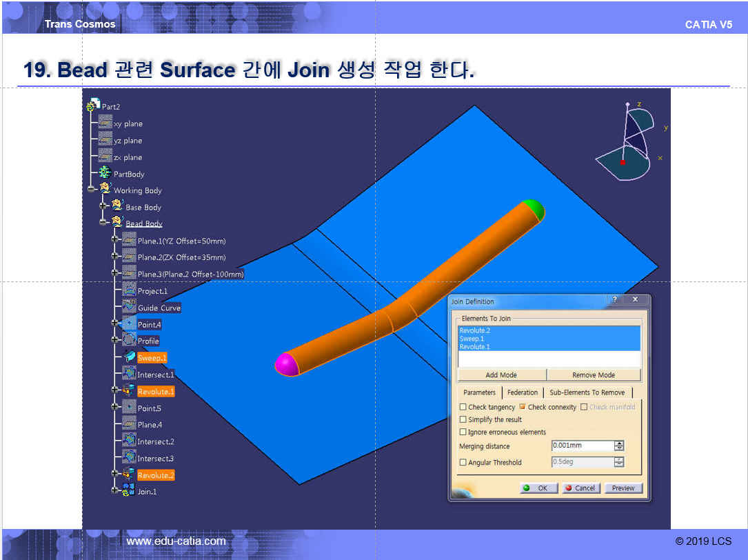
Task: Click the Sweep.1 surface icon in tree
Action: 129,357
